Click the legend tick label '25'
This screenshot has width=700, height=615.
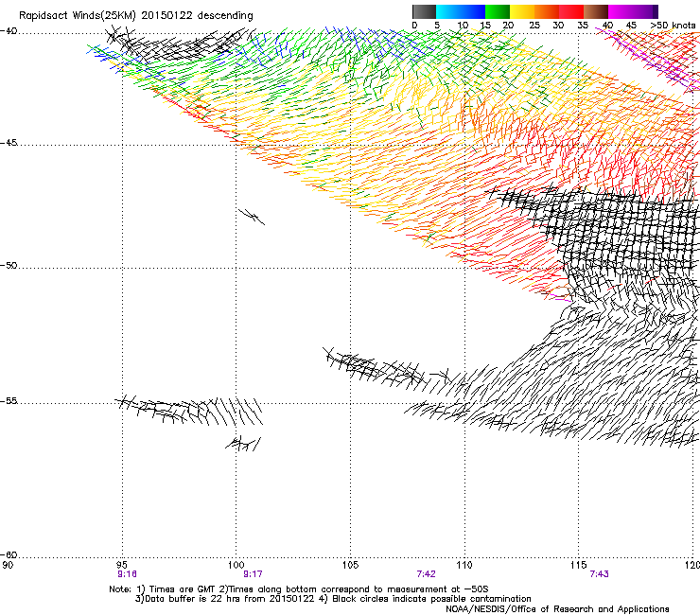(534, 26)
